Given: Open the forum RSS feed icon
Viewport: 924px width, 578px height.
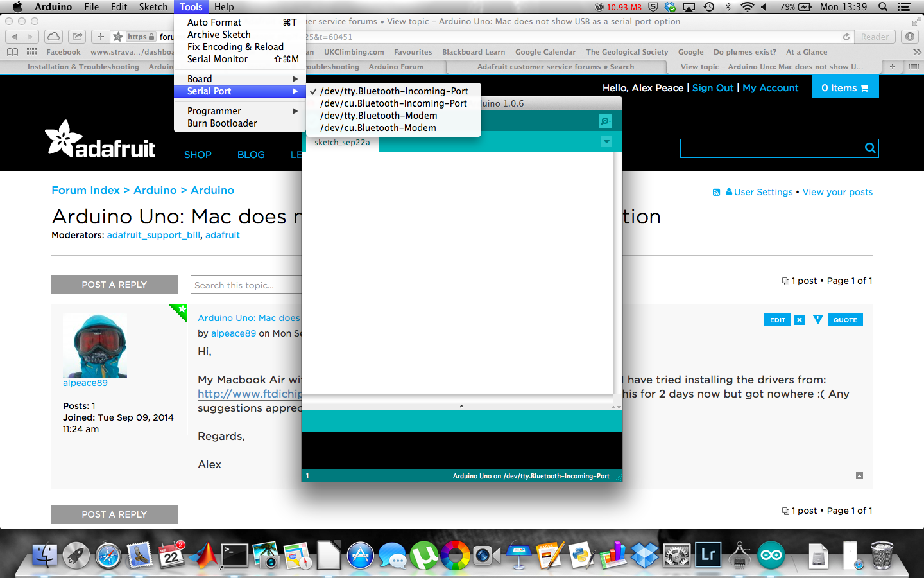Looking at the screenshot, I should (716, 192).
